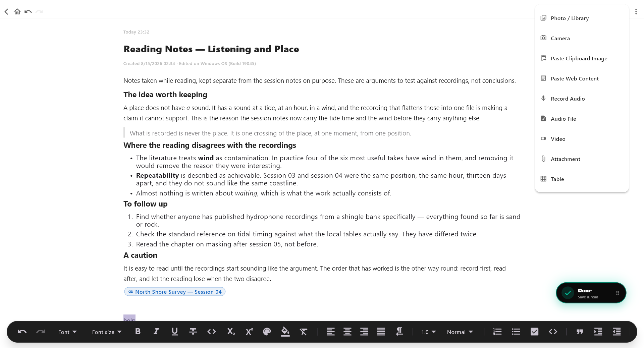The image size is (644, 348).
Task: Toggle superscript formatting
Action: point(249,332)
